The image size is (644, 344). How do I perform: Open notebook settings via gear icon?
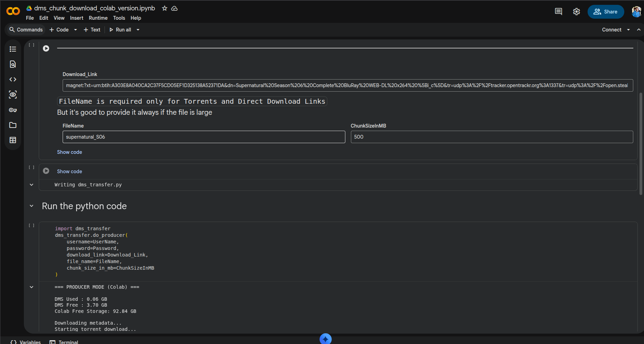[x=577, y=11]
